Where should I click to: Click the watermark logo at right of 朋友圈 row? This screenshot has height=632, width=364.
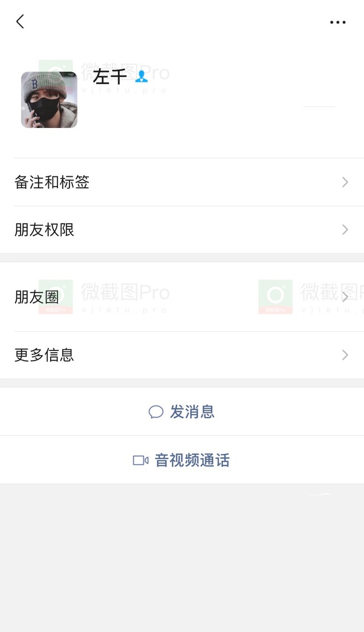point(275,296)
